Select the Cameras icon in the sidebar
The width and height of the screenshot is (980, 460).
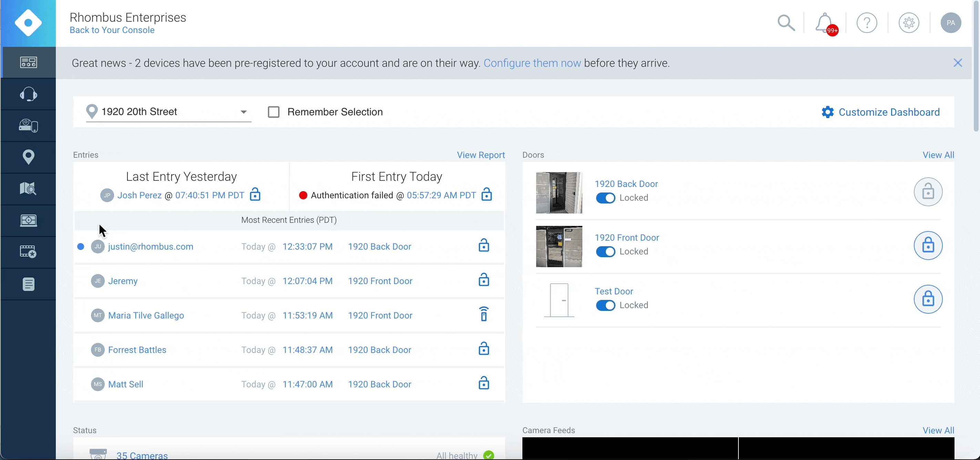point(28,125)
